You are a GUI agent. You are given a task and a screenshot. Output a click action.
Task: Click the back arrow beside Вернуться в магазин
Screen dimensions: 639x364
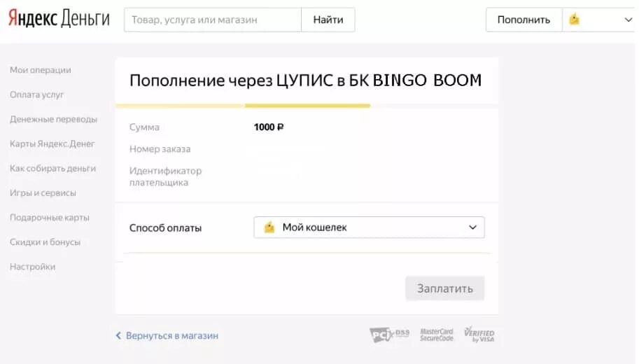pyautogui.click(x=118, y=335)
